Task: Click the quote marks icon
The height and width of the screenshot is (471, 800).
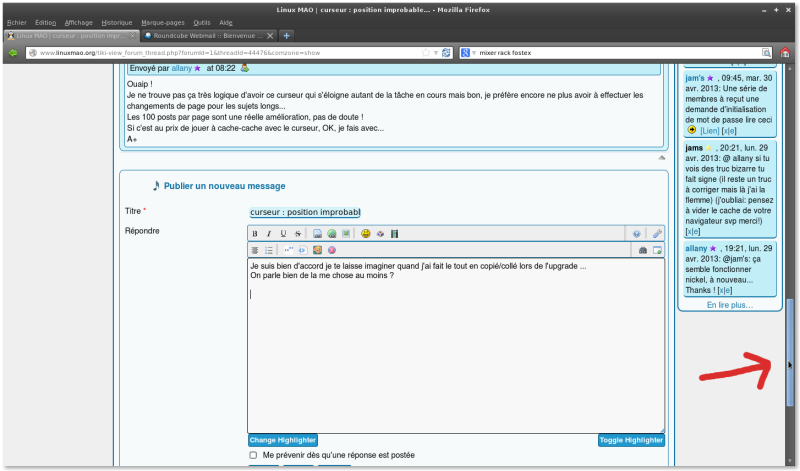Action: pos(288,250)
